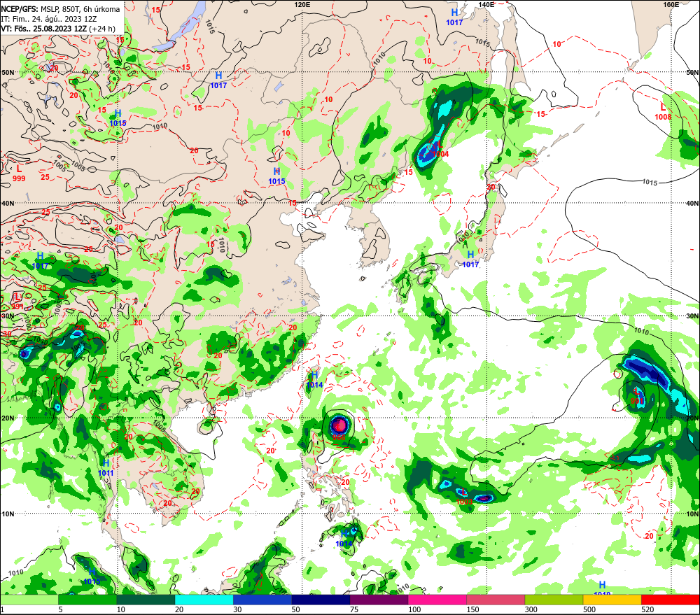Click the H 1017 high below Lake Baikal
The height and width of the screenshot is (615, 700).
point(218,80)
